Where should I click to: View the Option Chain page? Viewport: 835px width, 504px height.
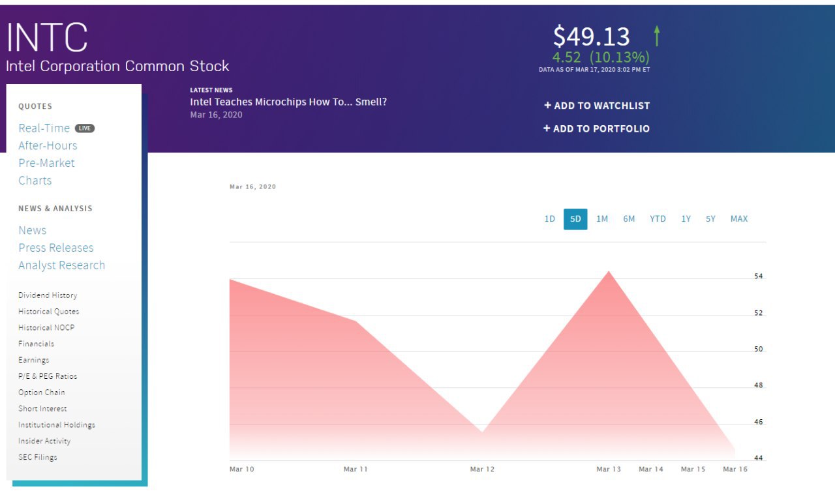click(42, 393)
